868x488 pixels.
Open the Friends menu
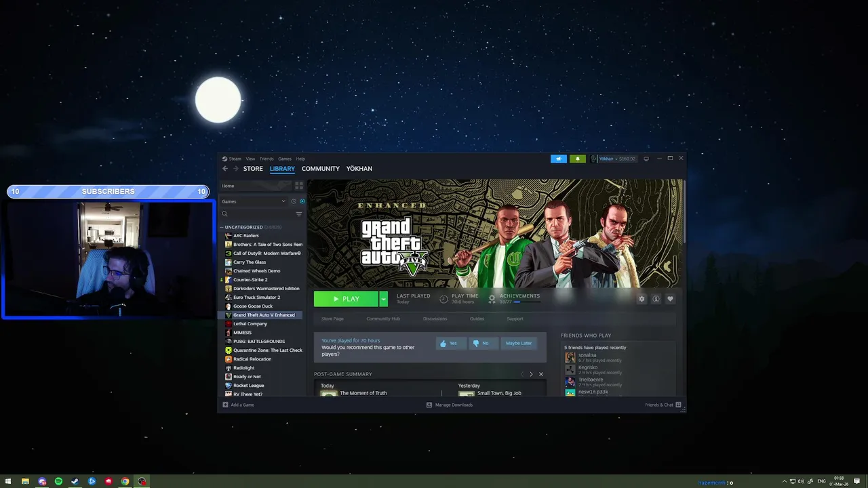point(267,159)
